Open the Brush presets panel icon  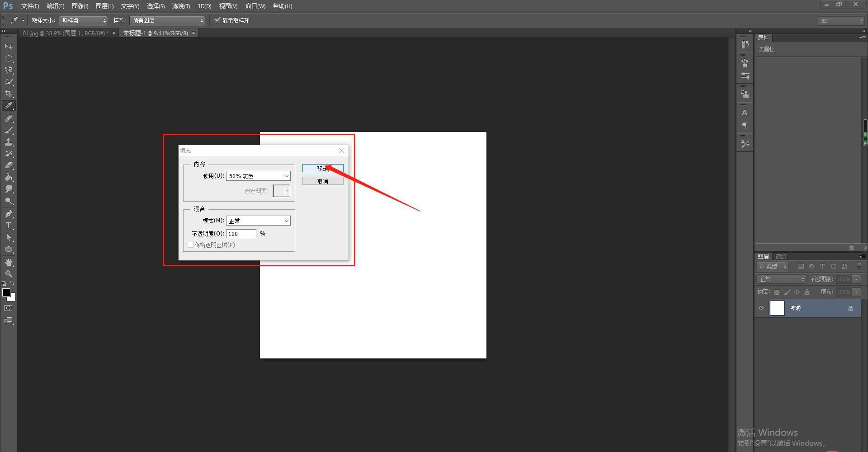click(745, 75)
